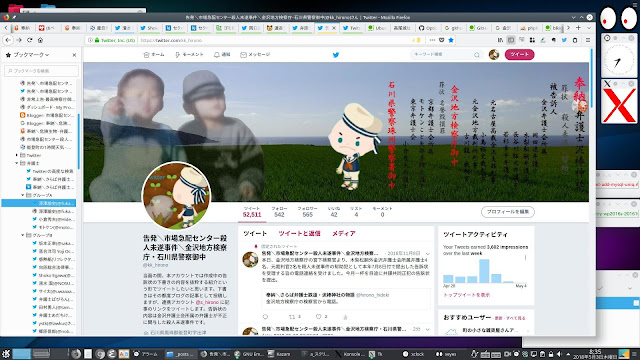
Task: Go to Twitter ホーム nav item
Action: click(x=154, y=55)
